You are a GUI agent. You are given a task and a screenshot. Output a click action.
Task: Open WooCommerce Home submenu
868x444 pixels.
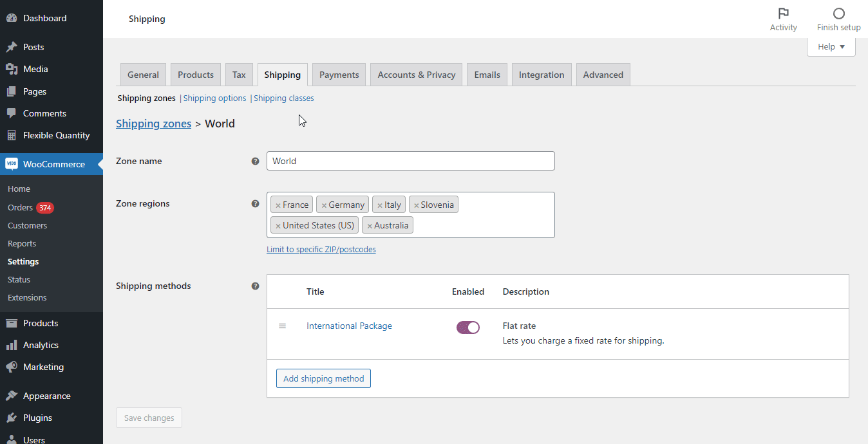[x=19, y=189]
